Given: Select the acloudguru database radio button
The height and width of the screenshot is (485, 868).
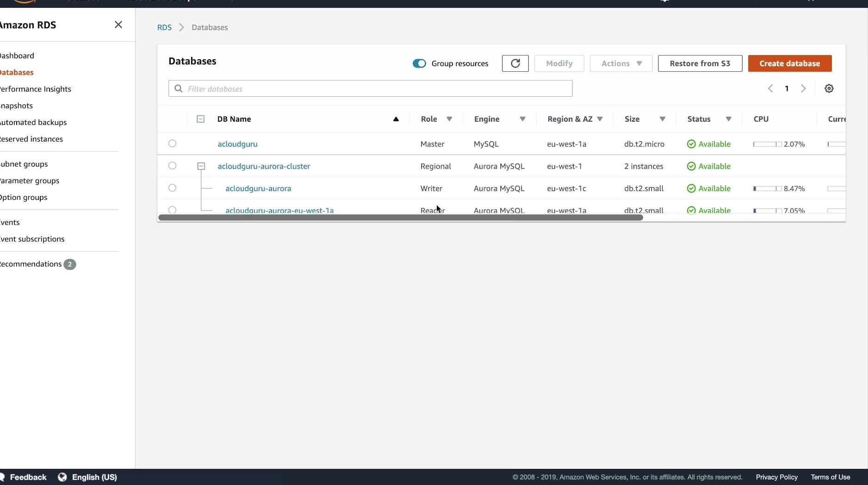Looking at the screenshot, I should click(172, 143).
